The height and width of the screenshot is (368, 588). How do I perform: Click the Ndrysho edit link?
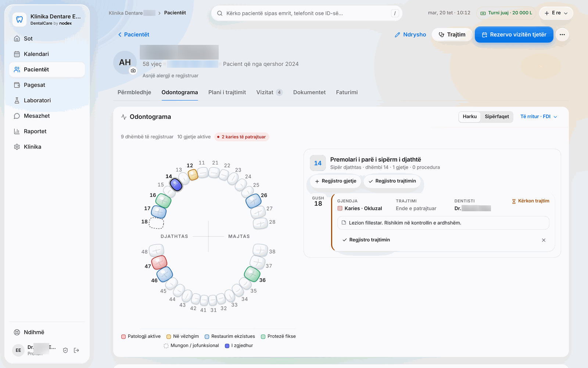tap(410, 35)
